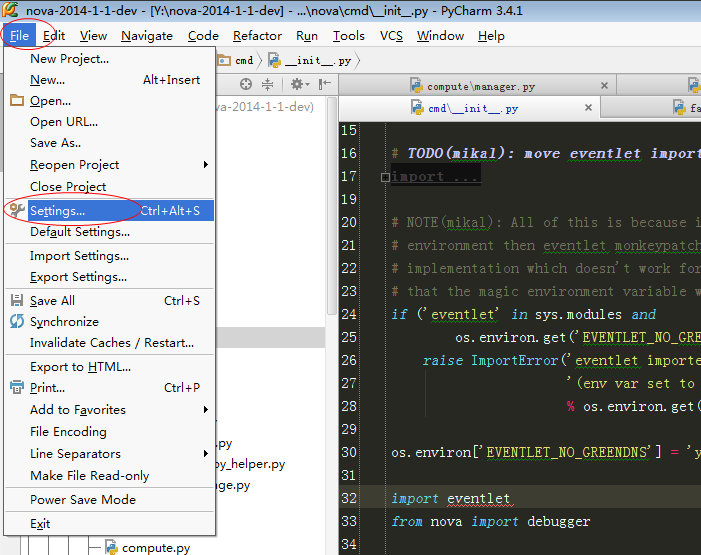Close the compute\manager.py tab
The image size is (701, 555).
pyautogui.click(x=604, y=85)
